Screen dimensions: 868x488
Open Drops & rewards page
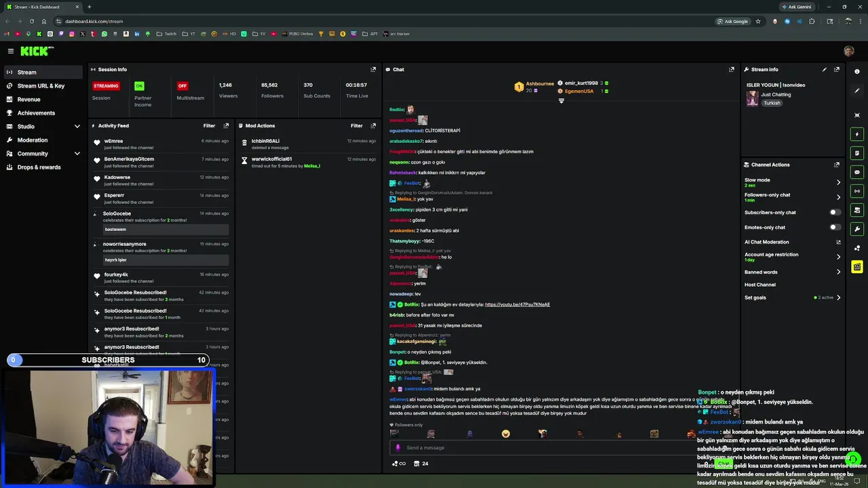click(43, 167)
